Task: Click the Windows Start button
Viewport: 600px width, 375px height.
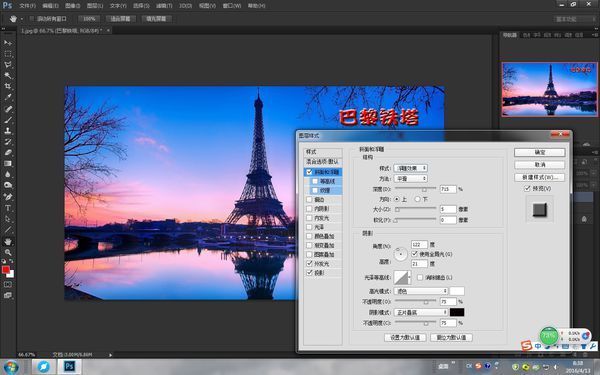Action: point(10,367)
